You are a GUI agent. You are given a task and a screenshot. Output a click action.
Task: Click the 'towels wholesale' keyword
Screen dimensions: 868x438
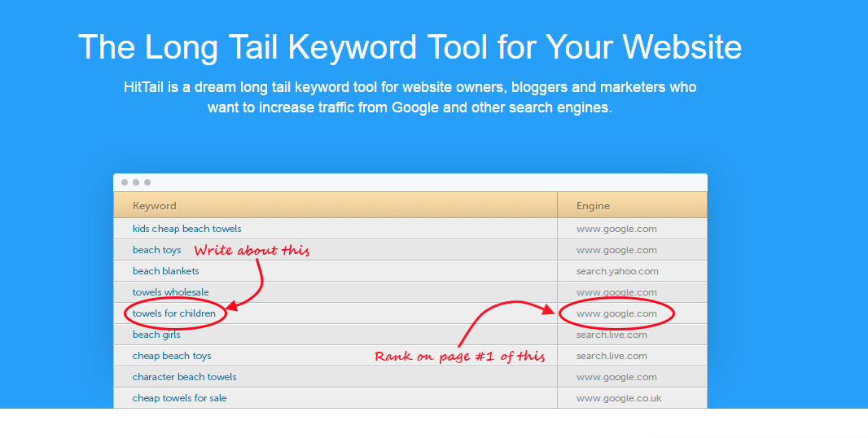(x=170, y=291)
